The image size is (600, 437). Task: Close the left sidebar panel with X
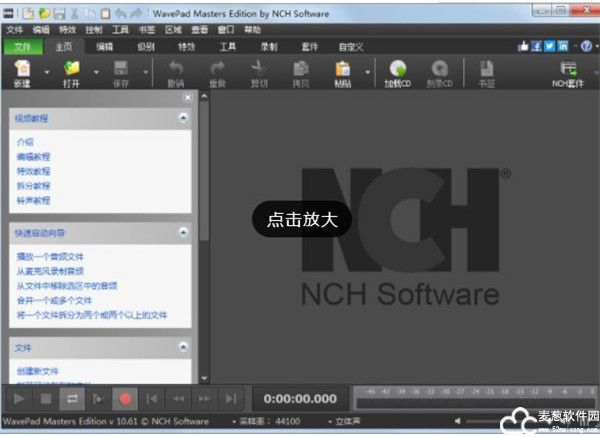187,98
